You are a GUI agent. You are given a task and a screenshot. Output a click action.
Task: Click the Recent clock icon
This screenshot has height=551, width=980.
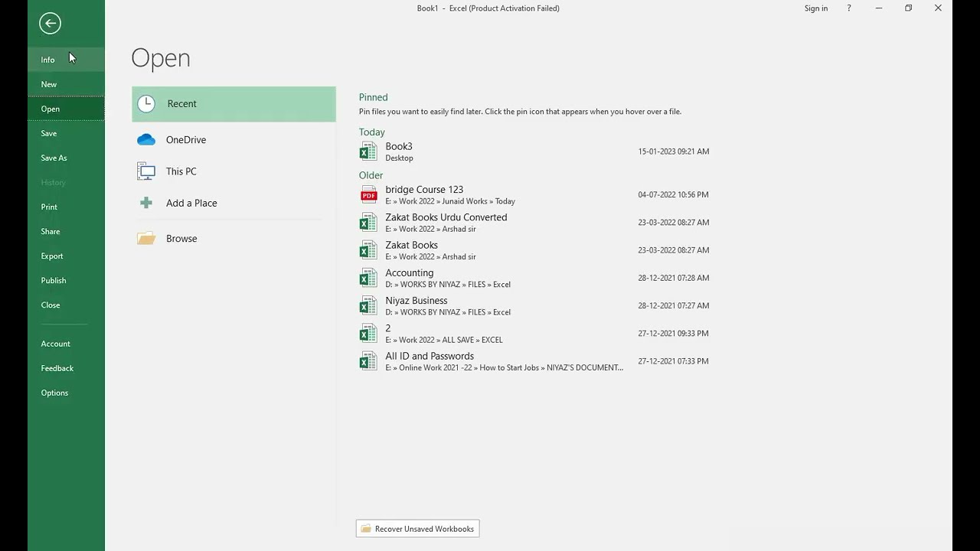(146, 103)
